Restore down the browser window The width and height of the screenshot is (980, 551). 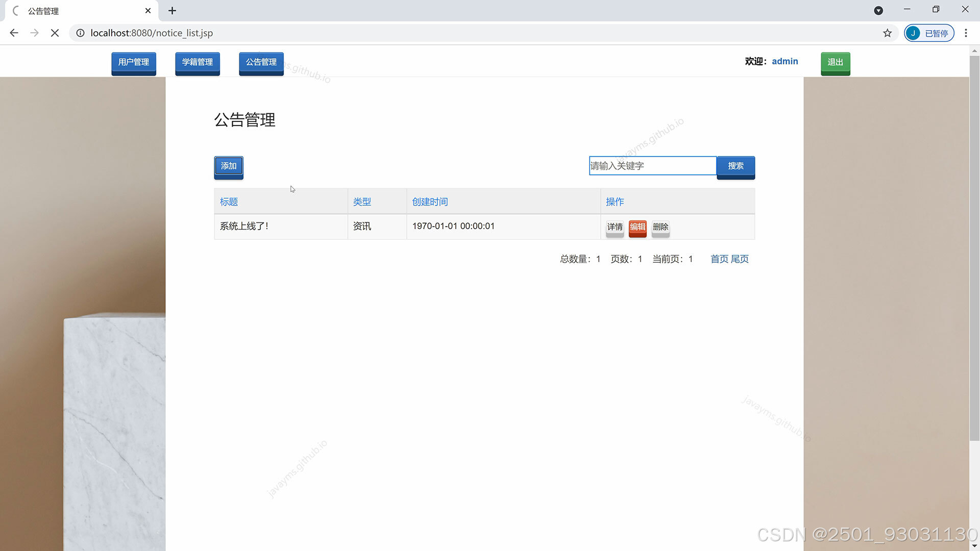coord(936,9)
